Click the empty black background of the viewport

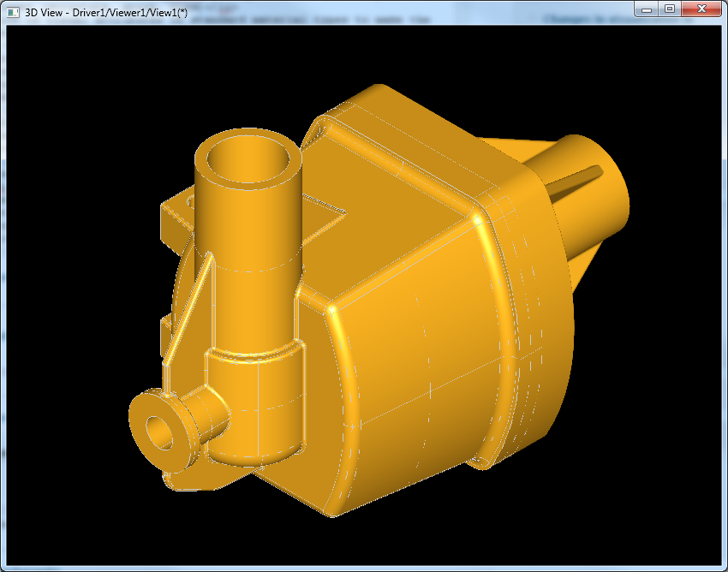pyautogui.click(x=86, y=103)
